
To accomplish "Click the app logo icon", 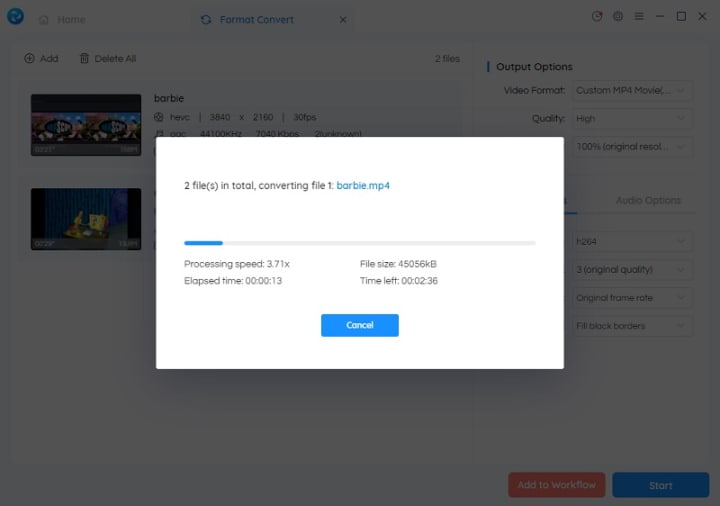I will point(16,17).
